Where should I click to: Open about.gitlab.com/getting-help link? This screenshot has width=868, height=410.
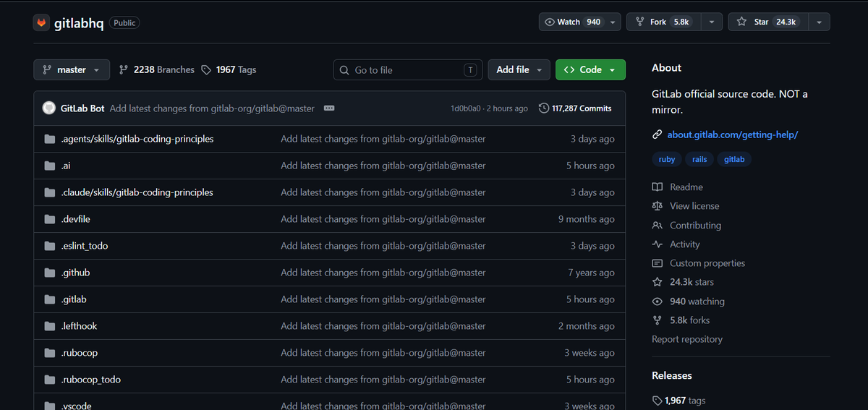coord(732,134)
